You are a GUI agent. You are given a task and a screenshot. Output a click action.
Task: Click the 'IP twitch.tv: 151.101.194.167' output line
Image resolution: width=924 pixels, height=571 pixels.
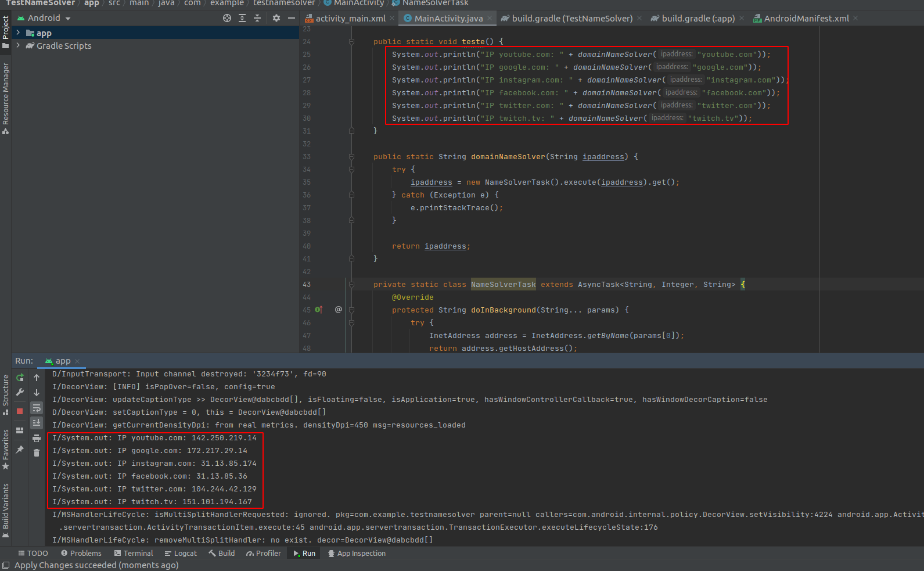(152, 502)
